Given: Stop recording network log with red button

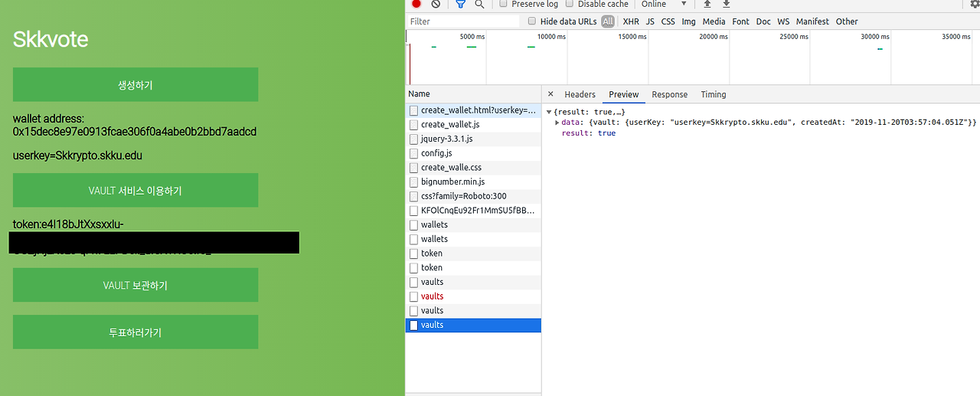Looking at the screenshot, I should (x=416, y=4).
